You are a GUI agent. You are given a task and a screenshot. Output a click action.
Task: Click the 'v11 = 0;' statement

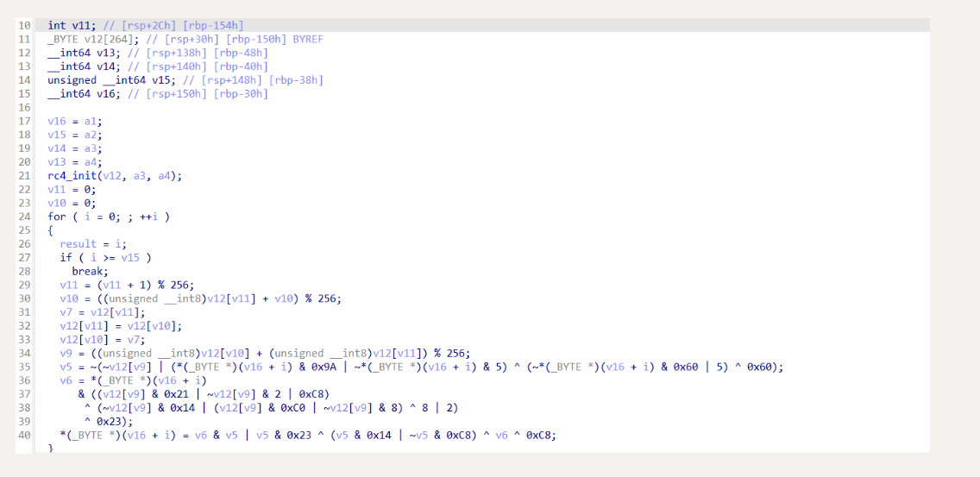pos(72,190)
